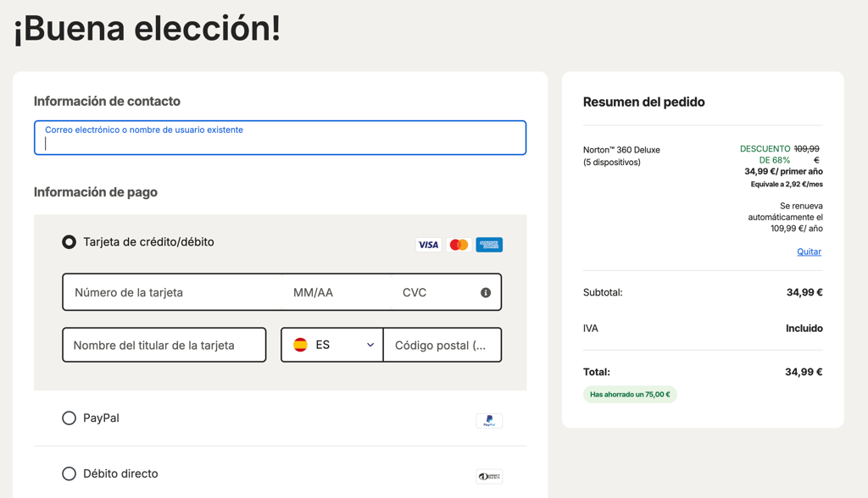Click the '¡Buena elección!' page title

[x=147, y=28]
